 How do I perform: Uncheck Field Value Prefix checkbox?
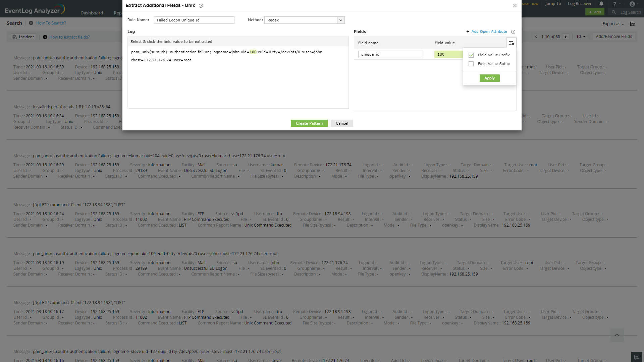(x=471, y=55)
